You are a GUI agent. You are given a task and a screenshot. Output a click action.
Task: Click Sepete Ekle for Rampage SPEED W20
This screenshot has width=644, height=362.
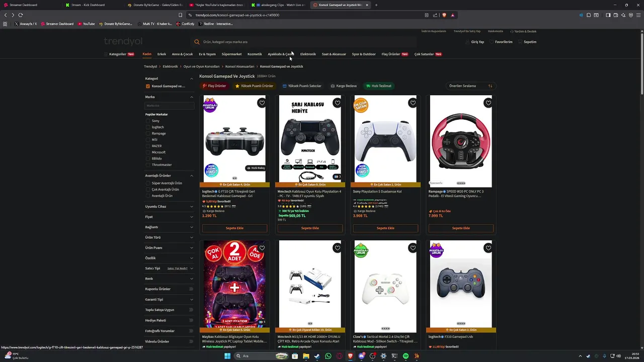coord(461,228)
